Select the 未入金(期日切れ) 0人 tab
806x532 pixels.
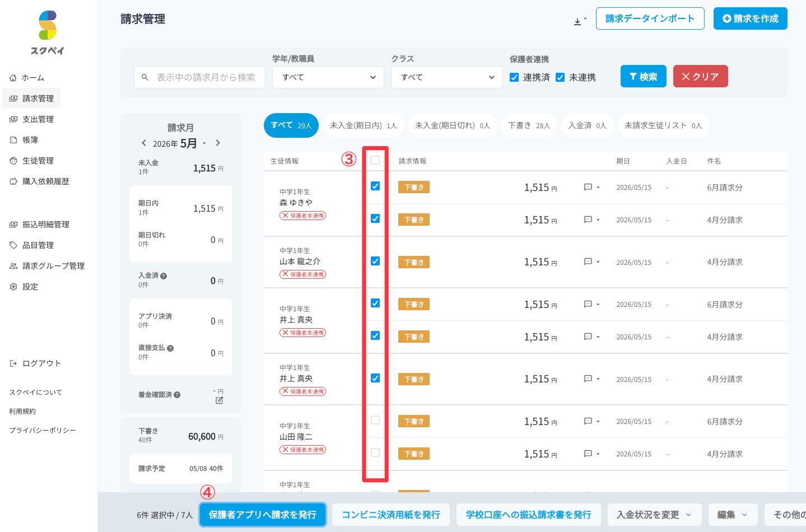(453, 125)
